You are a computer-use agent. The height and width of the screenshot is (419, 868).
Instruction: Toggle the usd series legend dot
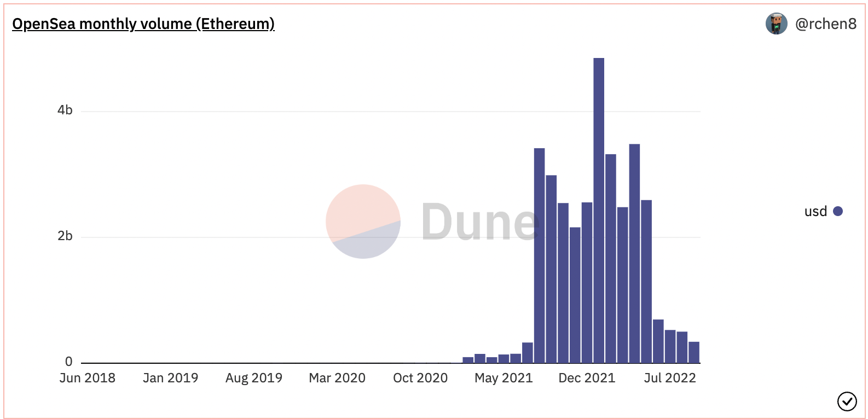pyautogui.click(x=837, y=211)
